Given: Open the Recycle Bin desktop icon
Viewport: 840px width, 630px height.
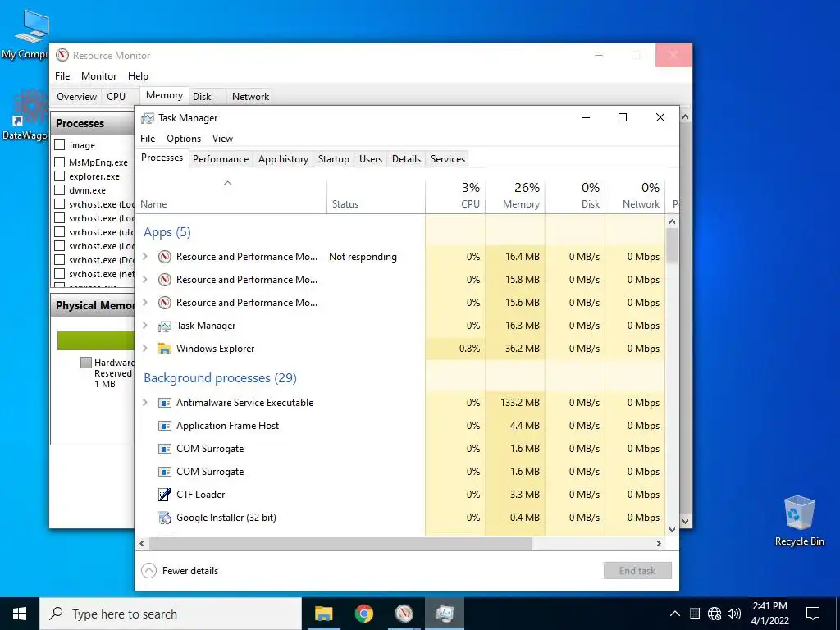Looking at the screenshot, I should point(799,521).
